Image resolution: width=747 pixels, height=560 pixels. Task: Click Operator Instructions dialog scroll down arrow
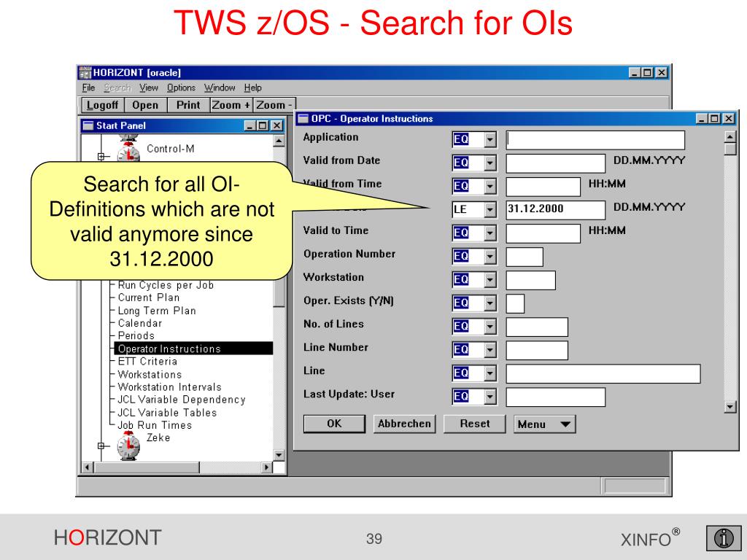click(729, 407)
